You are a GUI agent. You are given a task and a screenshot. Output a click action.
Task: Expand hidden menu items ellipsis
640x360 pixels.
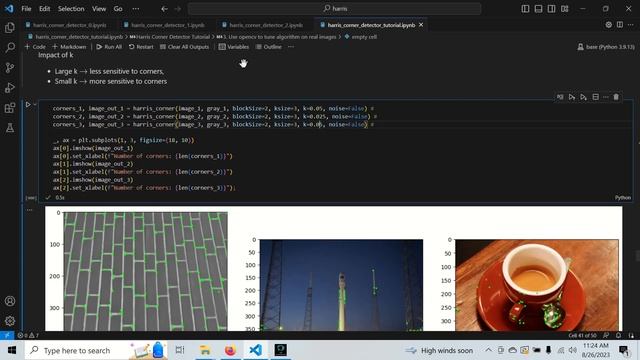[x=136, y=9]
